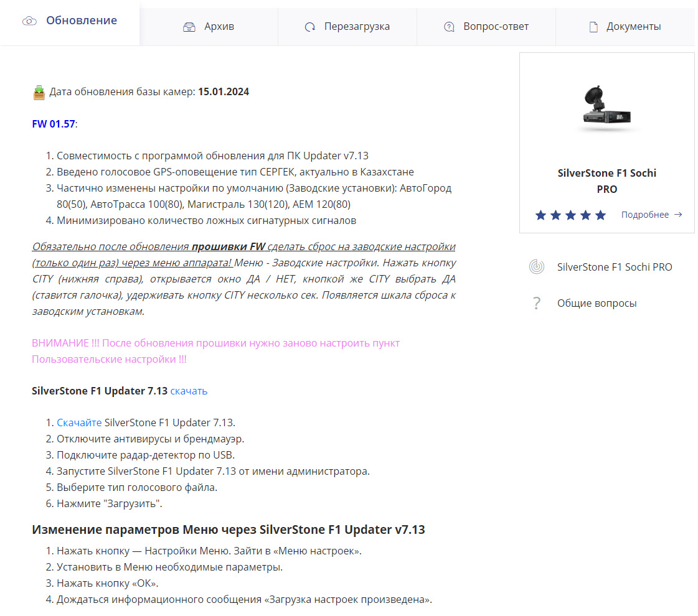
Task: Click the fifth rating star
Action: coord(600,215)
